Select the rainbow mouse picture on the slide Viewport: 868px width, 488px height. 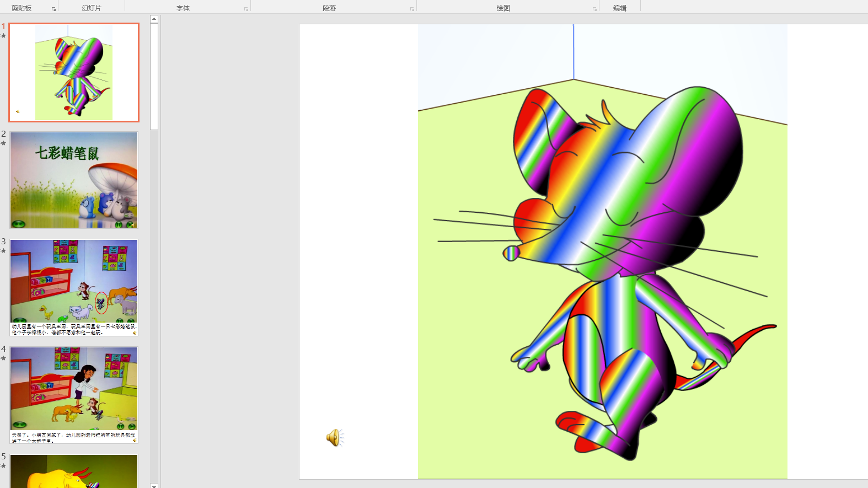603,251
